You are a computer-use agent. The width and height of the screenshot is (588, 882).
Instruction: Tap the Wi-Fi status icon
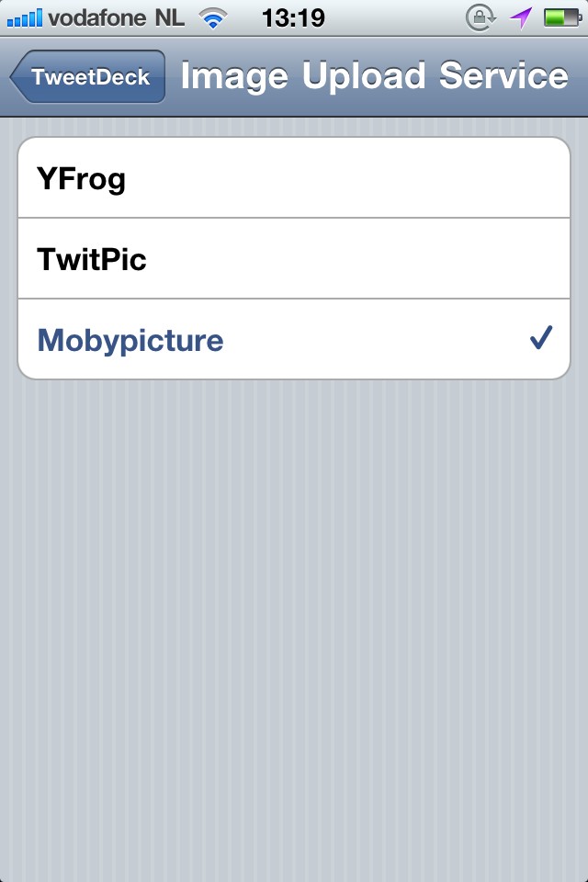[213, 18]
